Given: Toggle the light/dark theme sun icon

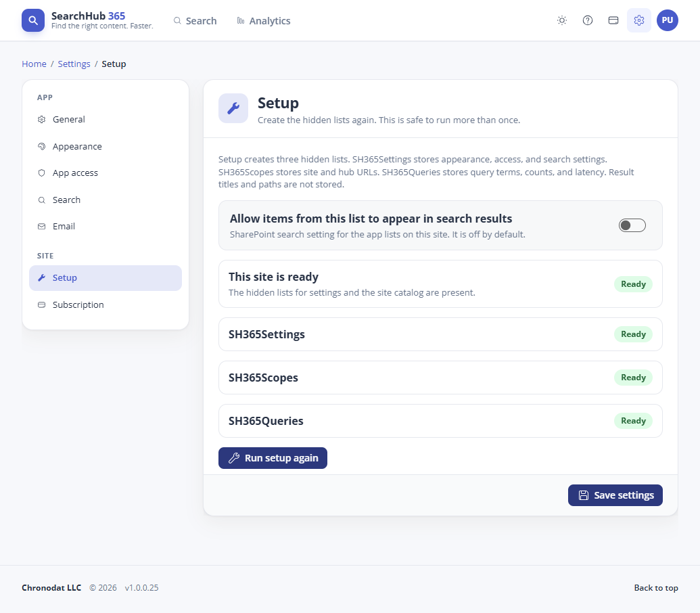Looking at the screenshot, I should [562, 20].
